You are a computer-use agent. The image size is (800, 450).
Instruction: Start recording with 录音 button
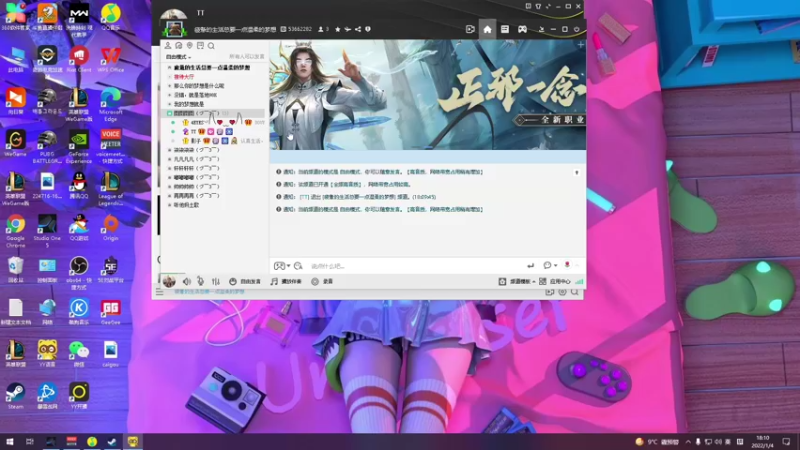tap(322, 282)
